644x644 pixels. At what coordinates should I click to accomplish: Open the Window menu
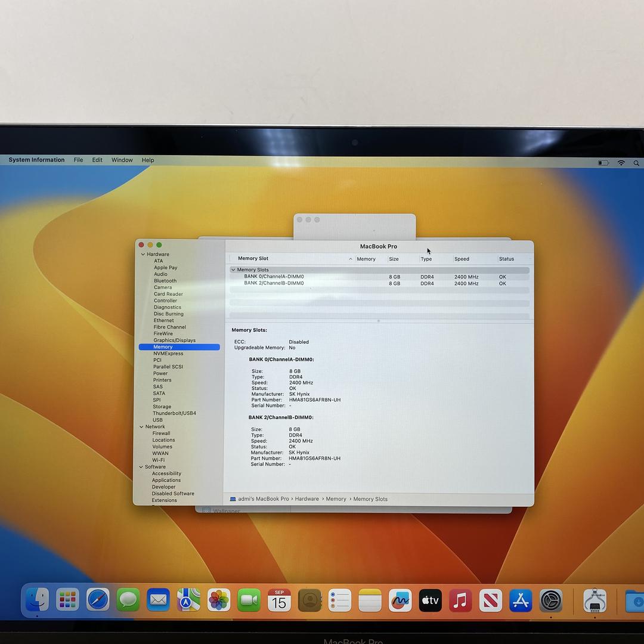[x=122, y=160]
